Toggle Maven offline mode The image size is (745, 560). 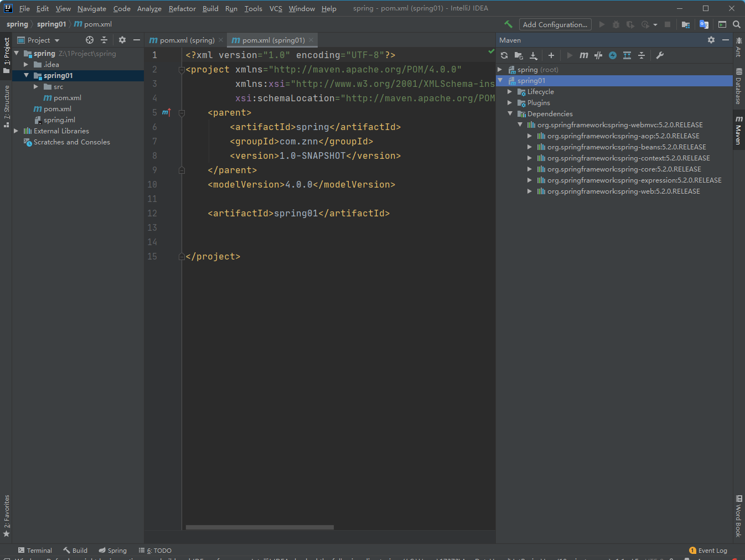point(598,55)
